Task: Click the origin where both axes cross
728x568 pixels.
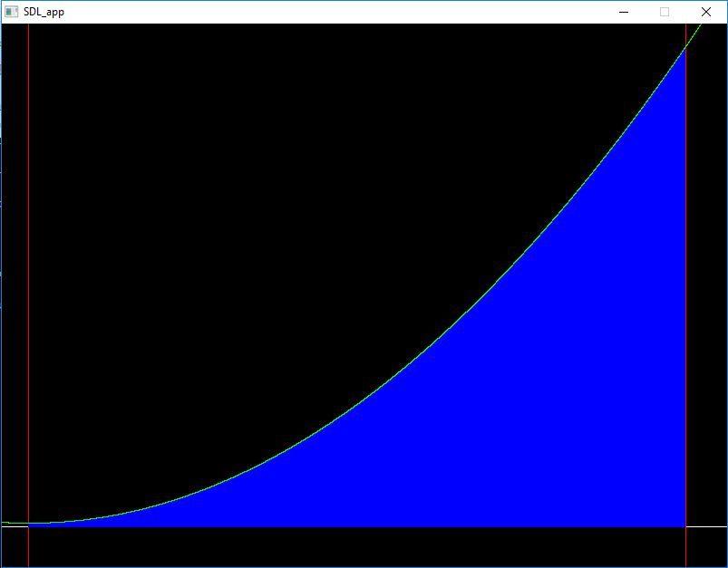Action: [x=28, y=526]
